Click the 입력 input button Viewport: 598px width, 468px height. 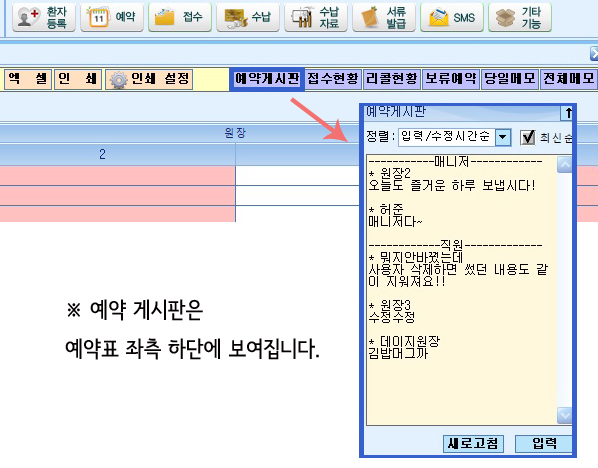pyautogui.click(x=544, y=444)
